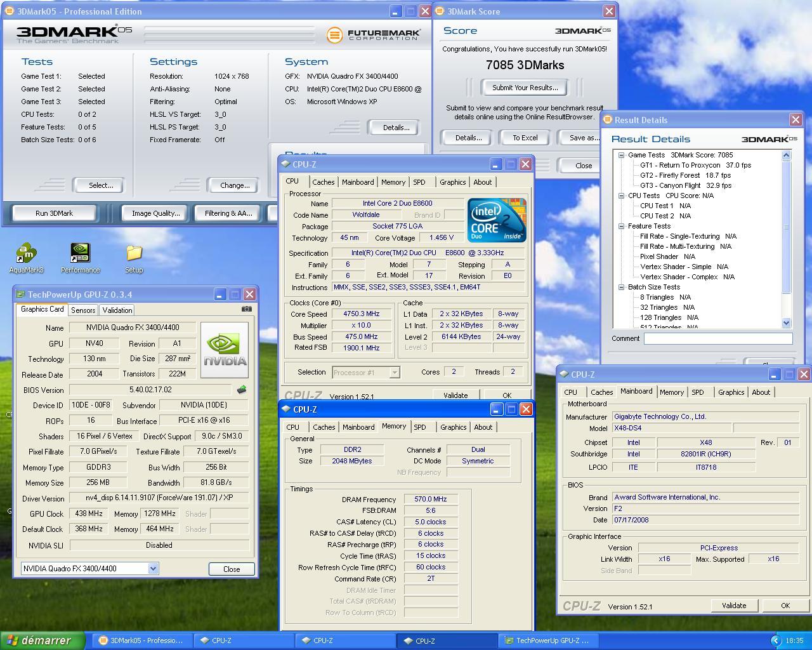This screenshot has height=650, width=812.
Task: Open 3DMark05 taskbar button
Action: [x=141, y=640]
